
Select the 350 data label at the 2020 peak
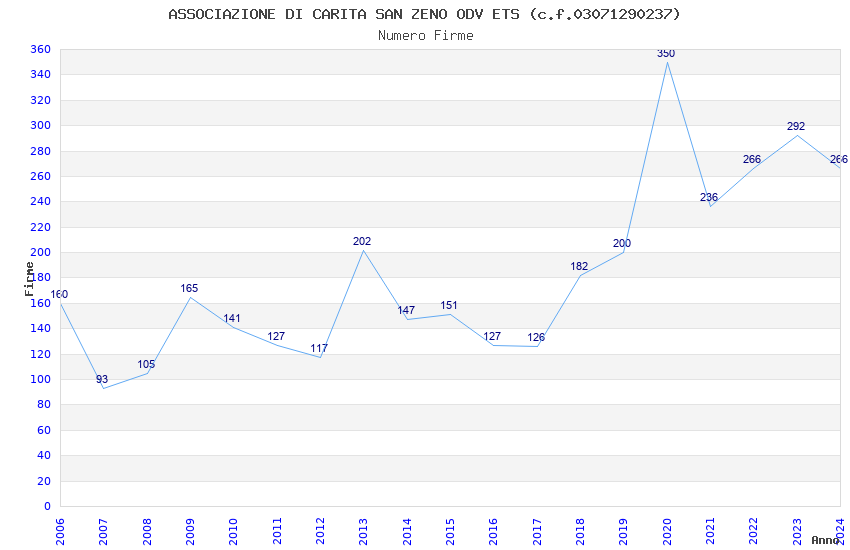pos(666,53)
